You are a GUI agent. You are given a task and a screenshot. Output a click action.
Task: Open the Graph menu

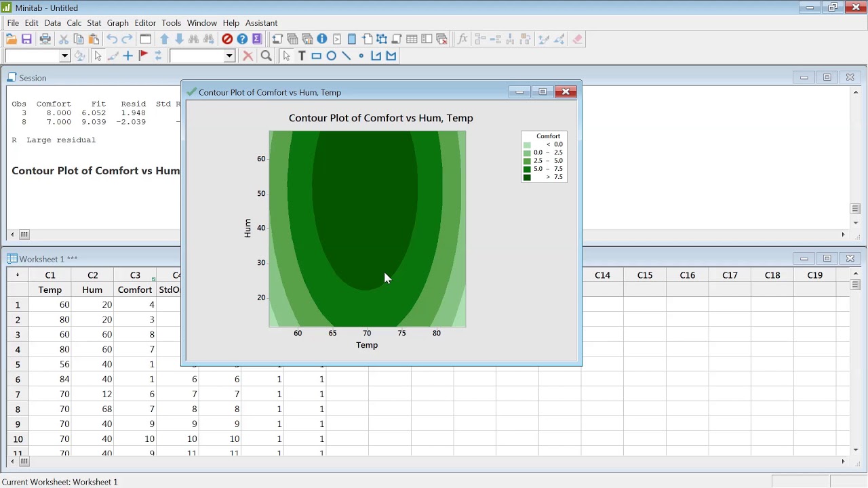(x=117, y=23)
